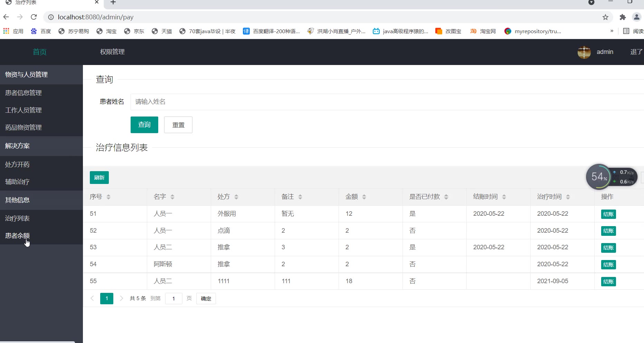Open the 百度翻译 bookmark
The width and height of the screenshot is (644, 343).
click(x=271, y=31)
